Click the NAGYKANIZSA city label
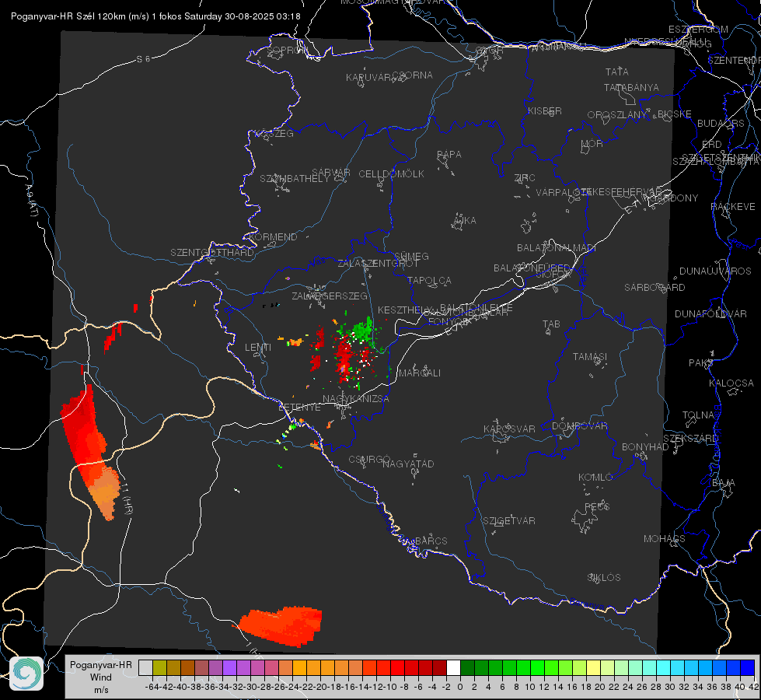The image size is (761, 700). point(356,399)
